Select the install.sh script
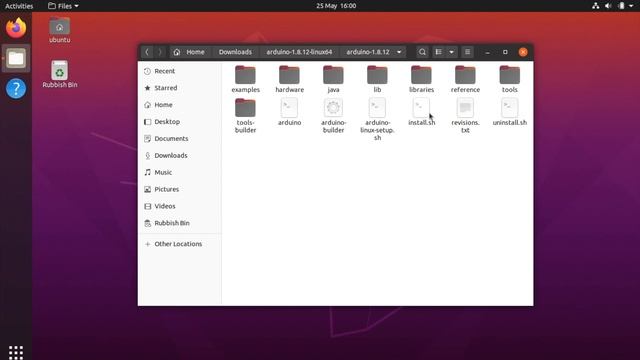640x360 pixels. [x=421, y=112]
